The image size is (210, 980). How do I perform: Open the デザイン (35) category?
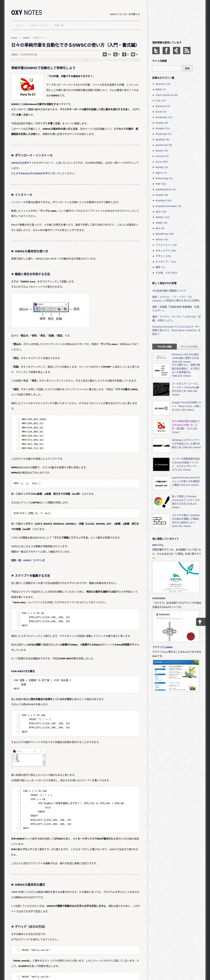pos(163,256)
